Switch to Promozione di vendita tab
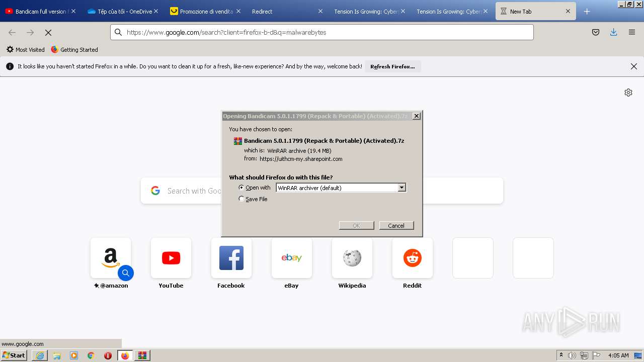The image size is (644, 362). click(x=205, y=11)
